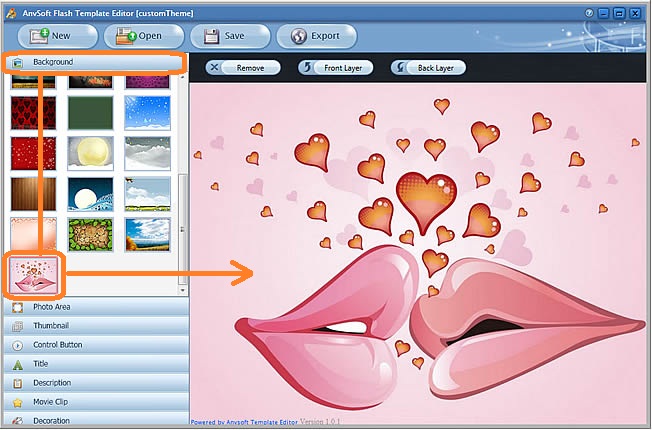This screenshot has width=652, height=430.
Task: Bring selection to Front Layer
Action: (336, 68)
